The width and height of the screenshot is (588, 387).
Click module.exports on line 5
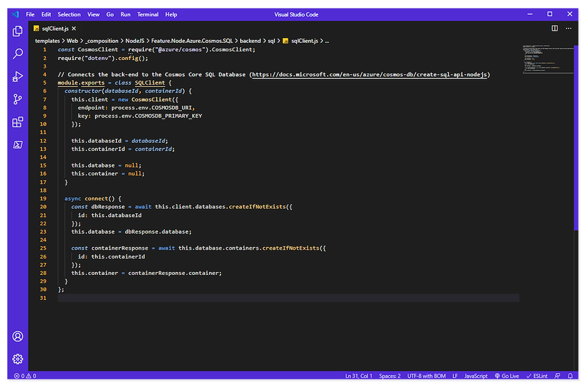[81, 83]
